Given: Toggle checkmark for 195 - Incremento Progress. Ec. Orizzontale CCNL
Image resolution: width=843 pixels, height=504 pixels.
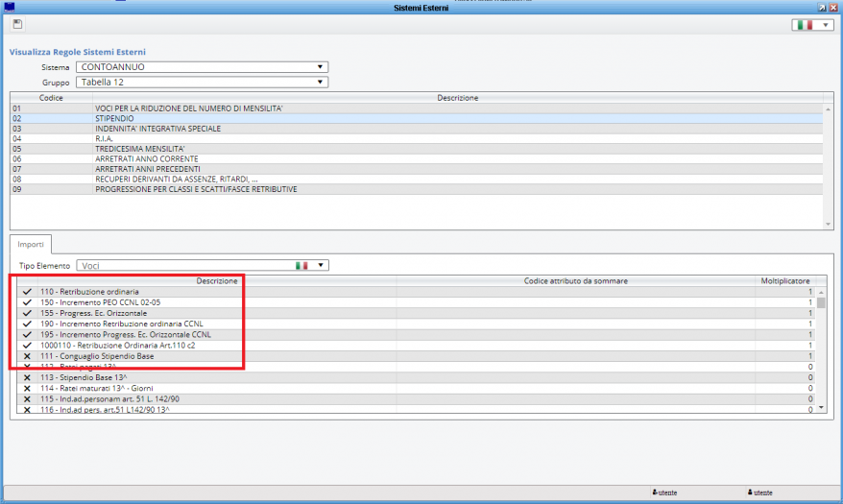Looking at the screenshot, I should [x=27, y=335].
